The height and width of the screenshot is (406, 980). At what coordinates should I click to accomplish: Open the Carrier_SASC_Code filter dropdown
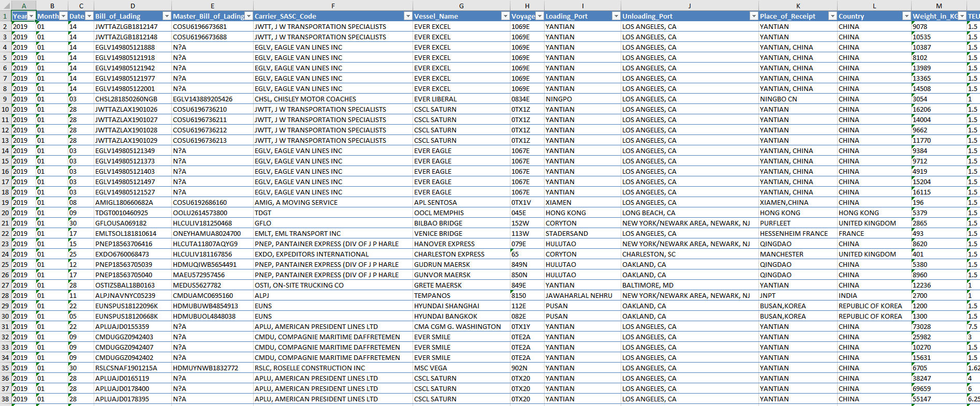407,16
